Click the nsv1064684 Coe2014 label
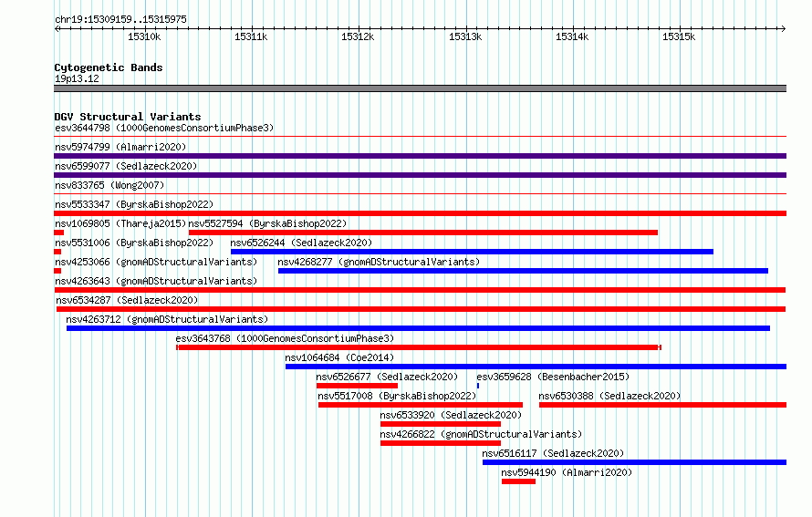 click(x=339, y=357)
